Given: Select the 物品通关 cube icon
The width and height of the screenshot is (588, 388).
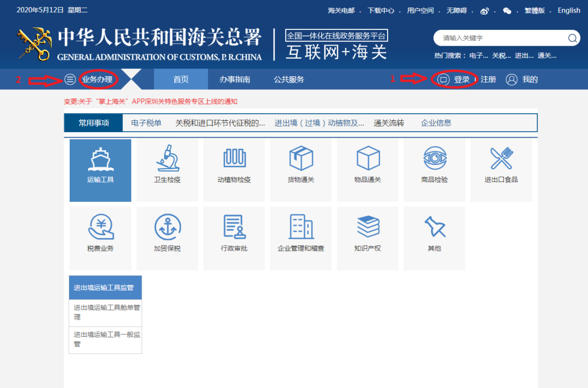Looking at the screenshot, I should coord(367,169).
